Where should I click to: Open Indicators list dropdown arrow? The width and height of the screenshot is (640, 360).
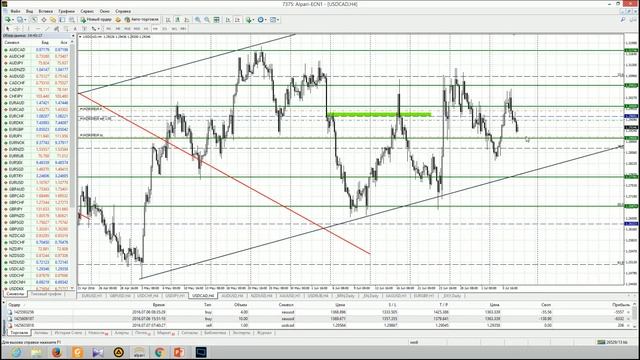click(x=253, y=20)
